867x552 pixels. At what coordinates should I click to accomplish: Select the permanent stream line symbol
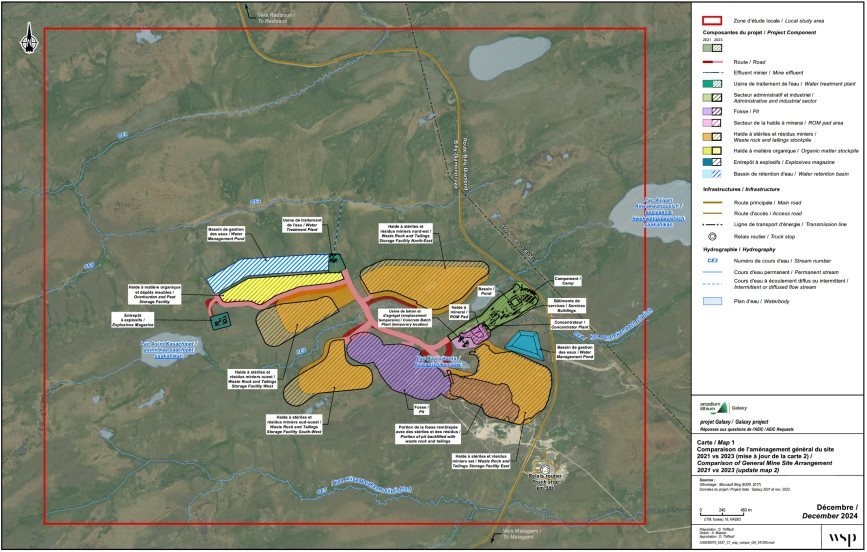(x=712, y=272)
